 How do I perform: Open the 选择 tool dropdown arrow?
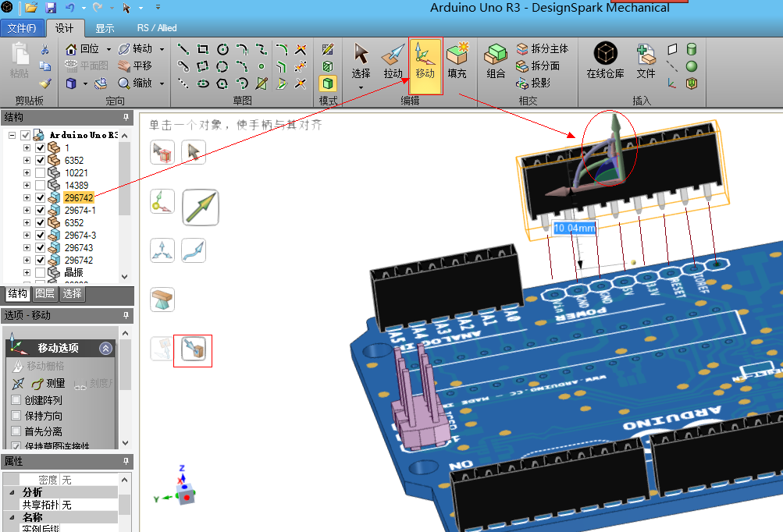(361, 88)
